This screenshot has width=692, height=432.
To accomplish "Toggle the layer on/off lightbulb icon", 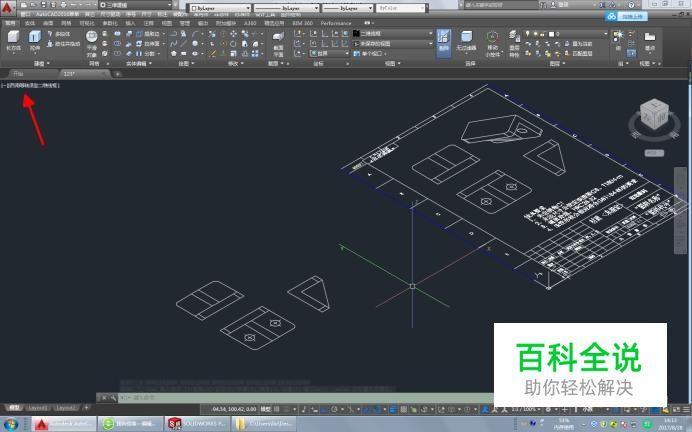I will point(527,34).
